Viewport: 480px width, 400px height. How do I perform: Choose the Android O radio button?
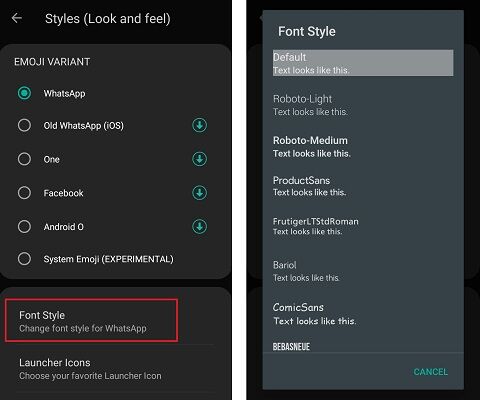click(x=24, y=227)
